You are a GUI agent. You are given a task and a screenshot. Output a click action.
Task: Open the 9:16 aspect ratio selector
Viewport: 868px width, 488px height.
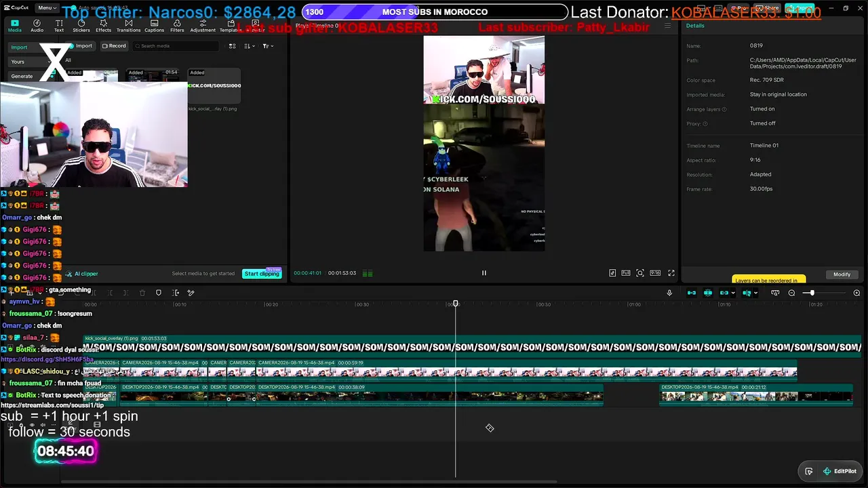point(655,273)
